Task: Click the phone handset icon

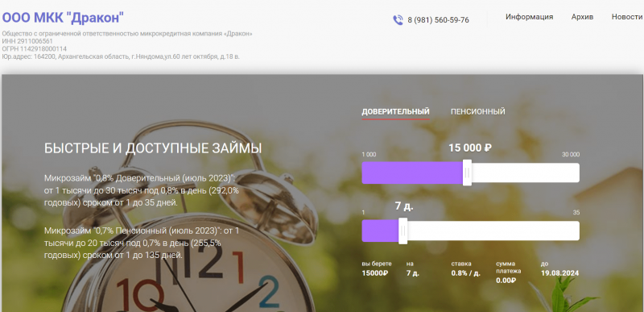Action: point(398,19)
